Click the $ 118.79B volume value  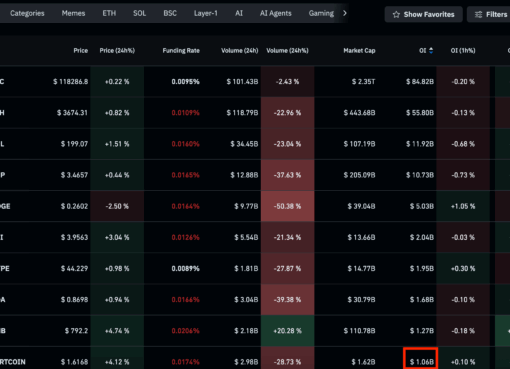[x=242, y=113]
